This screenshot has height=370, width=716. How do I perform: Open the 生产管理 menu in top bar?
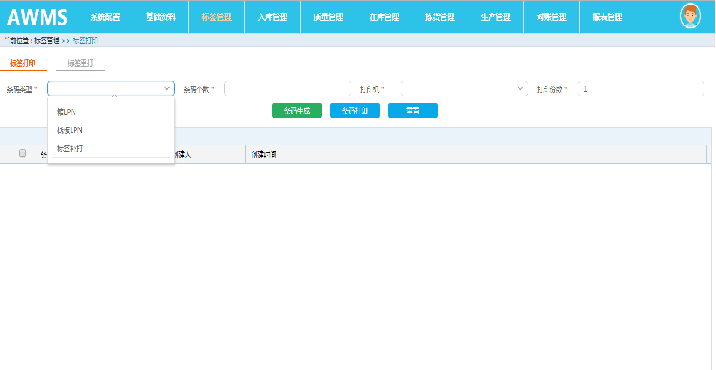click(x=495, y=17)
